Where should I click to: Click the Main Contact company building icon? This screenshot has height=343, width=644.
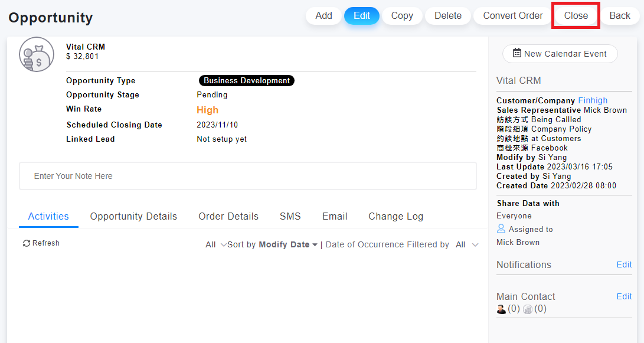click(528, 309)
